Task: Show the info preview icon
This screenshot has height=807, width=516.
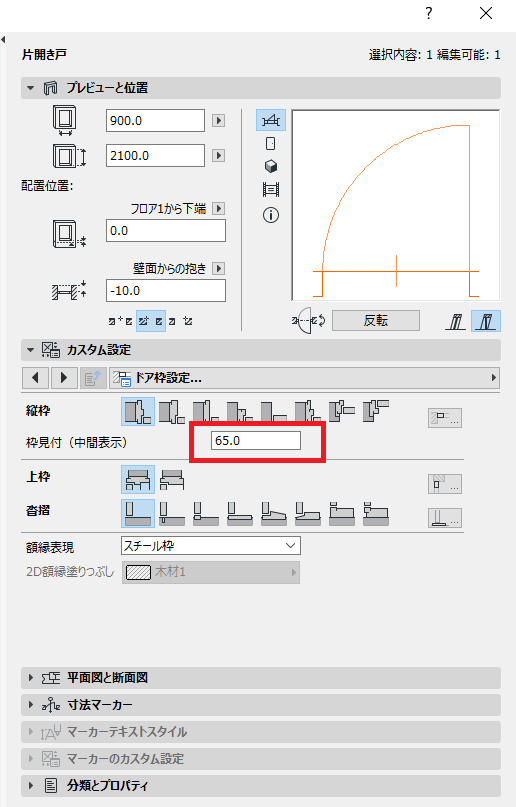Action: point(271,215)
